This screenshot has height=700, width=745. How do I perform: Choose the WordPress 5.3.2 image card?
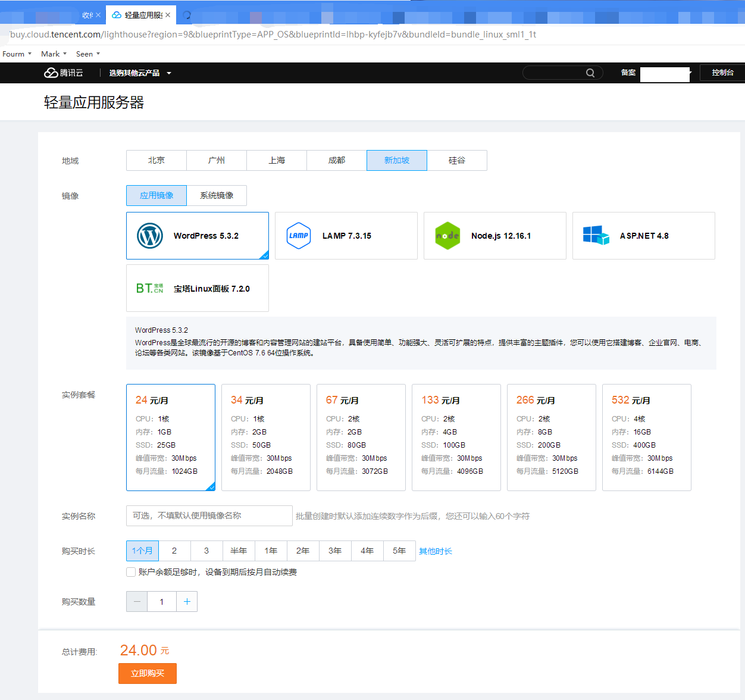(x=198, y=236)
